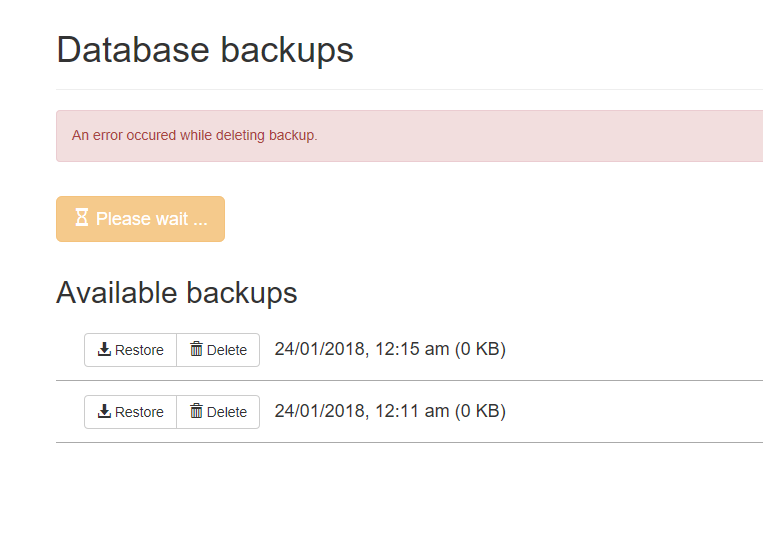This screenshot has height=560, width=763.
Task: Restore the 12:11 am backup
Action: pos(130,412)
